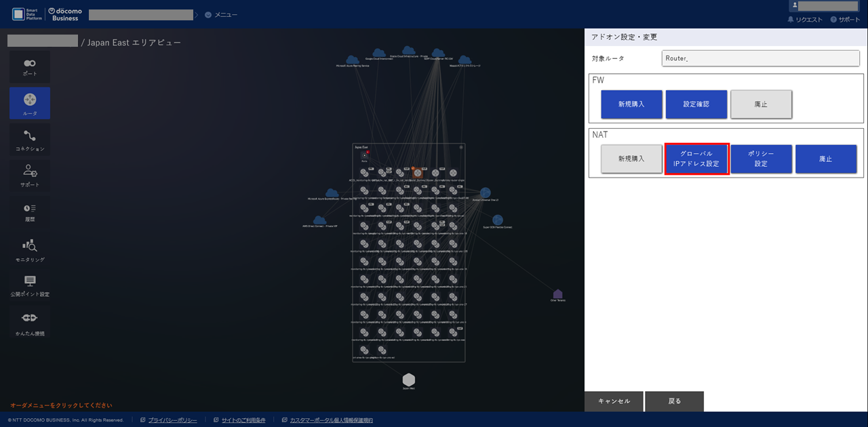Click the Arcstar Universal One L3 node
The image size is (868, 427).
click(486, 194)
